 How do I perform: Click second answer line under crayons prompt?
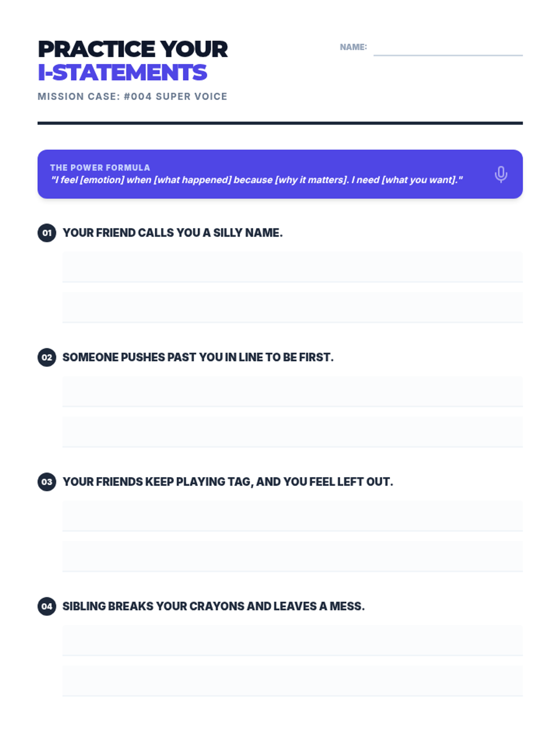click(293, 682)
